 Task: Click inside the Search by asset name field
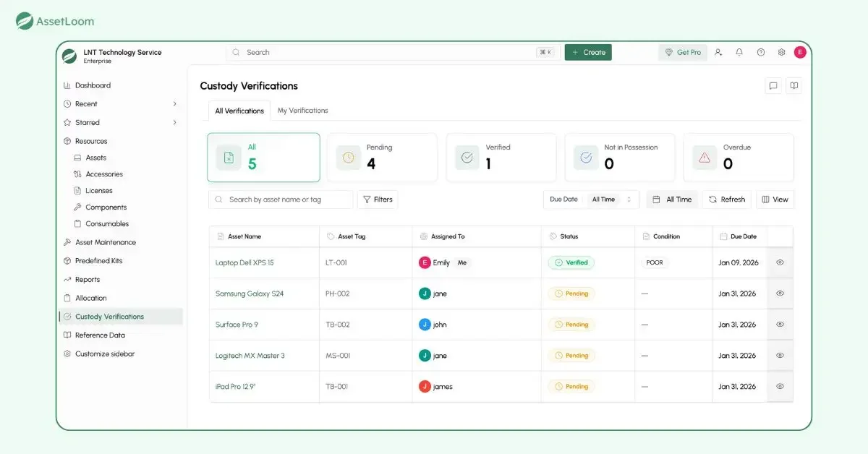(x=281, y=199)
